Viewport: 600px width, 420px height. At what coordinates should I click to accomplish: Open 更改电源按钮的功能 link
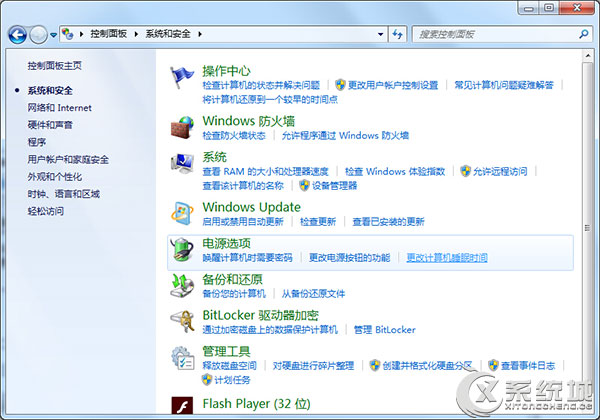click(x=350, y=258)
